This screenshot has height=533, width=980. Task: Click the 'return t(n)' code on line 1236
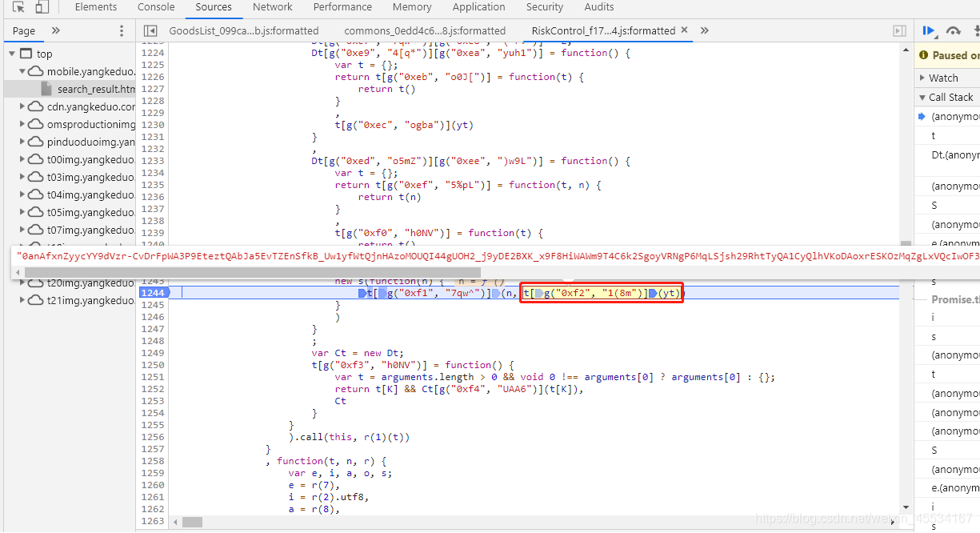[x=390, y=197]
